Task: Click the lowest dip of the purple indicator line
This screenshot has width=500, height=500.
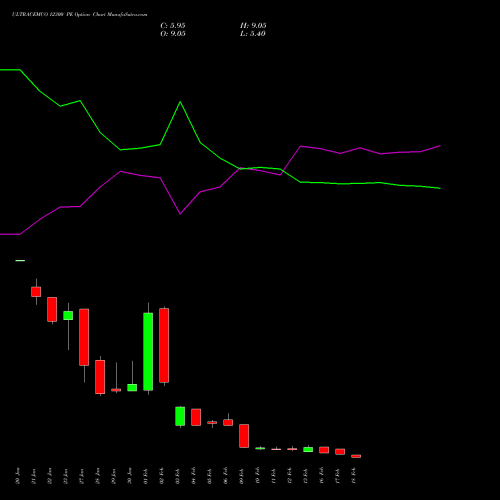Action: 180,214
